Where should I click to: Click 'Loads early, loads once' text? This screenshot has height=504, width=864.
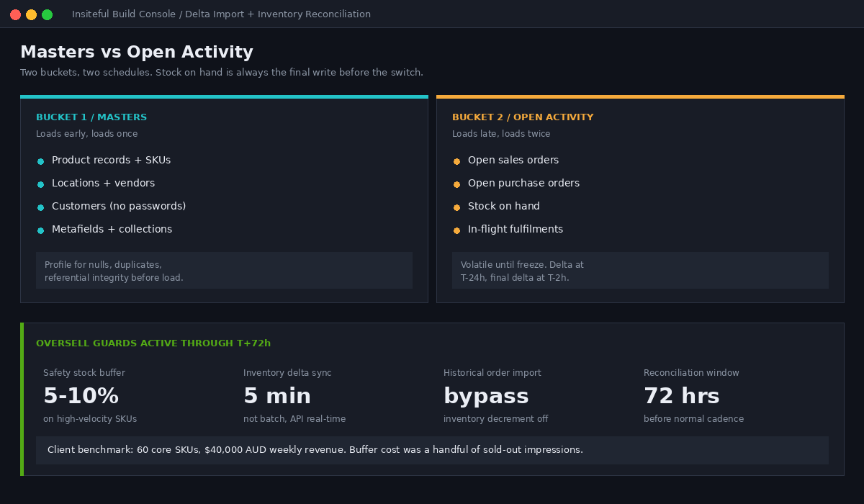[x=86, y=134]
